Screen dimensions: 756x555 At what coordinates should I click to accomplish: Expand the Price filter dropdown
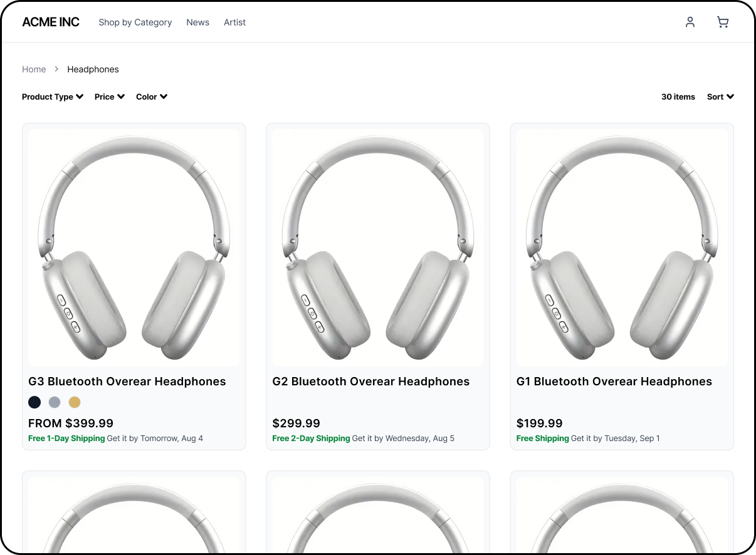tap(110, 96)
